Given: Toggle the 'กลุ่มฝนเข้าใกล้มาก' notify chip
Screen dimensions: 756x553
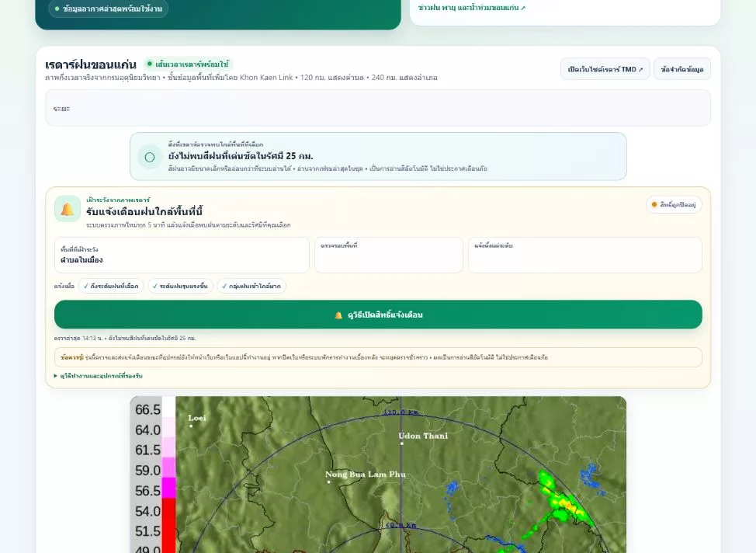Looking at the screenshot, I should pos(251,286).
